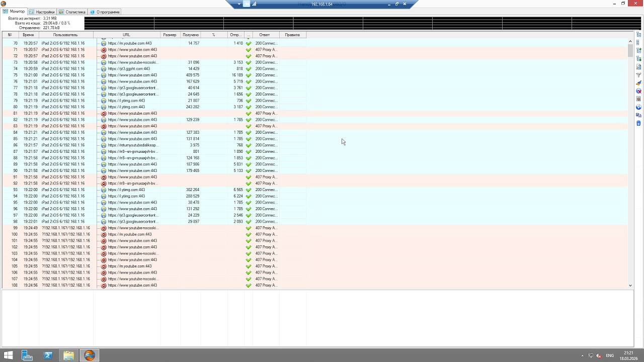Launch PowerShell from the taskbar
644x362 pixels.
[x=48, y=355]
